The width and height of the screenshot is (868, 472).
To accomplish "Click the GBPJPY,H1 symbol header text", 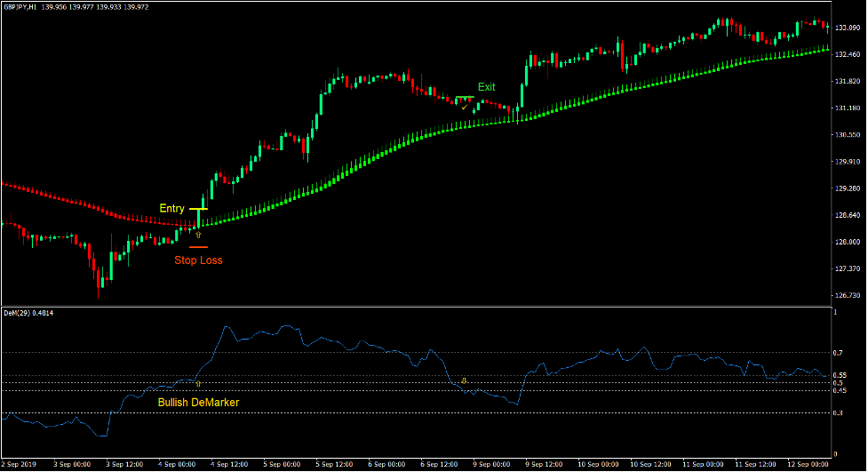I will [x=20, y=7].
